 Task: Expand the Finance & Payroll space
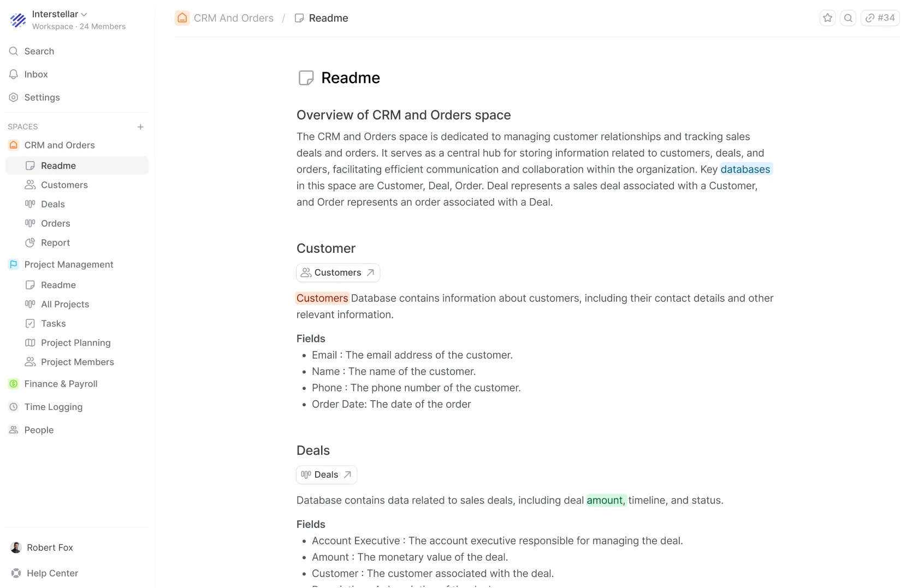pos(61,384)
